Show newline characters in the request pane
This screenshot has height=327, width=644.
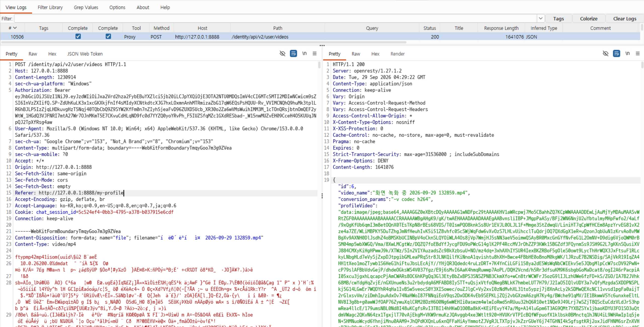304,53
